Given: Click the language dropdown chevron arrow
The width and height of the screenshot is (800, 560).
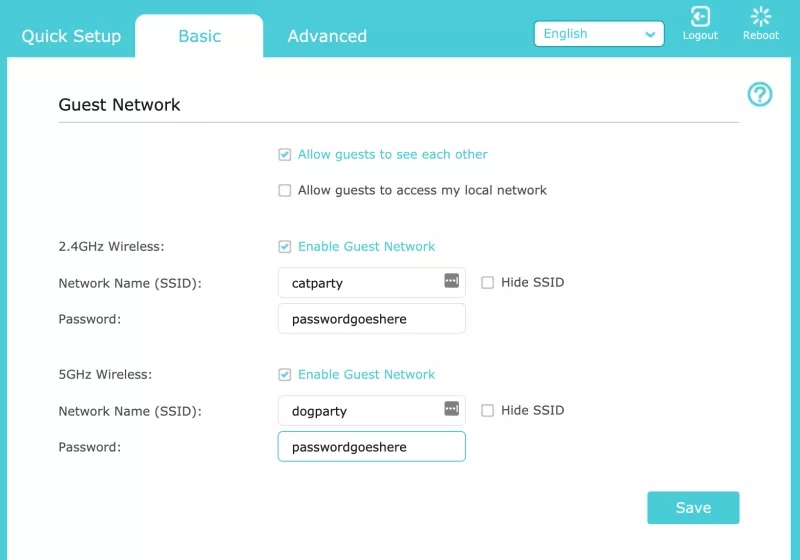Looking at the screenshot, I should [649, 34].
